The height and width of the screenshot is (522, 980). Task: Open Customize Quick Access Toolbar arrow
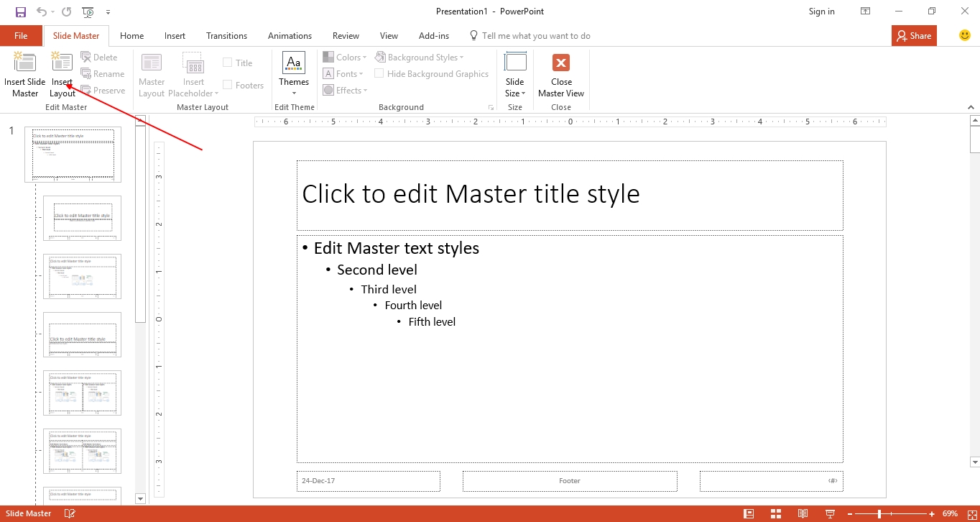tap(108, 12)
